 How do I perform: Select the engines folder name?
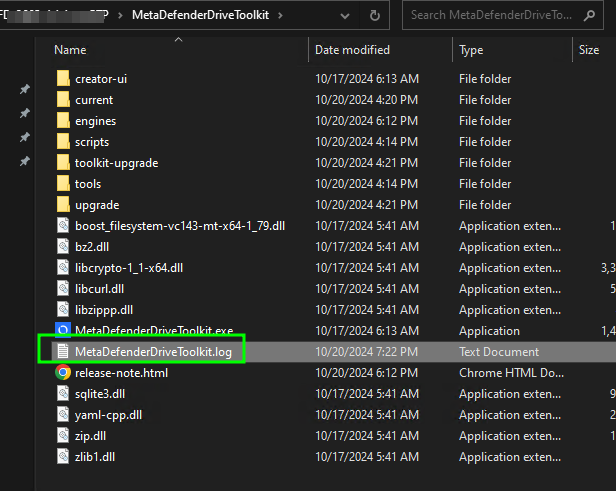(95, 121)
